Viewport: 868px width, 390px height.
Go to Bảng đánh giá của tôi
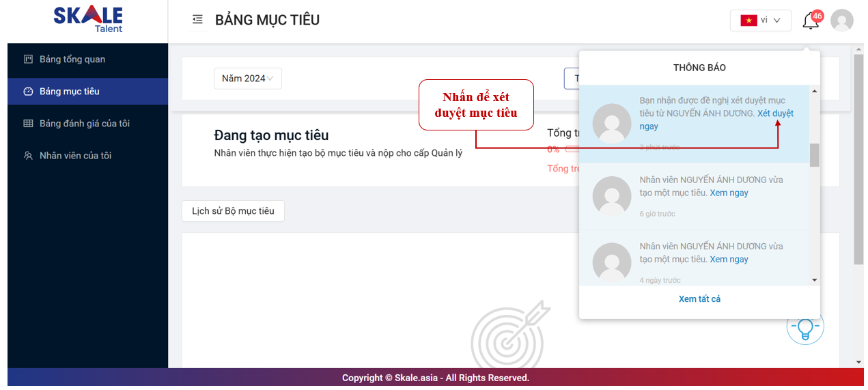84,124
